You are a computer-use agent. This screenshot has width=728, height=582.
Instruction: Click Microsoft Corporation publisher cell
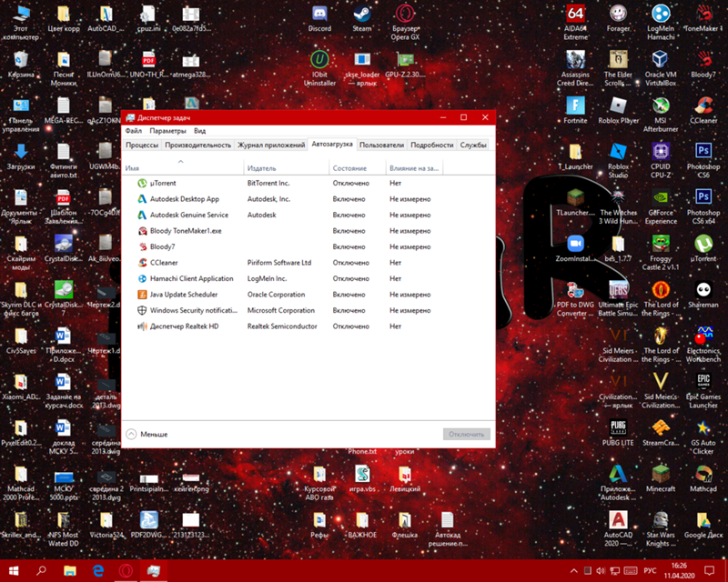coord(281,310)
